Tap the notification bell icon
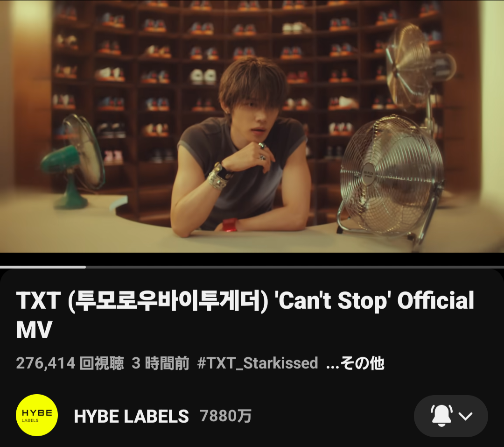 tap(441, 415)
